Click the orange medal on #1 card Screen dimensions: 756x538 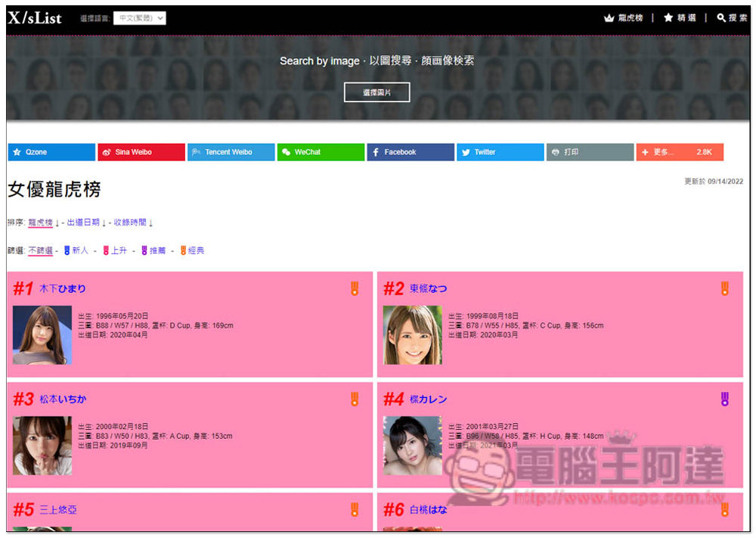(355, 288)
